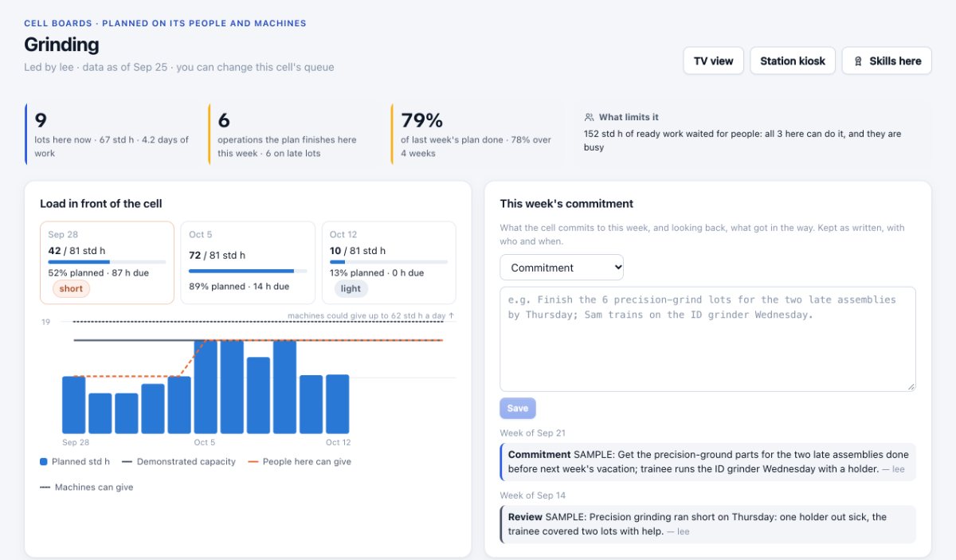Screen dimensions: 956x560
Task: Click the Oct 5 week progress bar
Action: pyautogui.click(x=248, y=271)
